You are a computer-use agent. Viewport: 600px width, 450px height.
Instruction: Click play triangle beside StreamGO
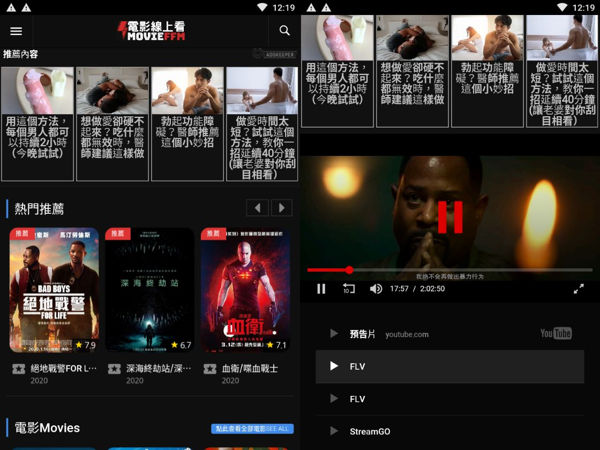coord(334,431)
